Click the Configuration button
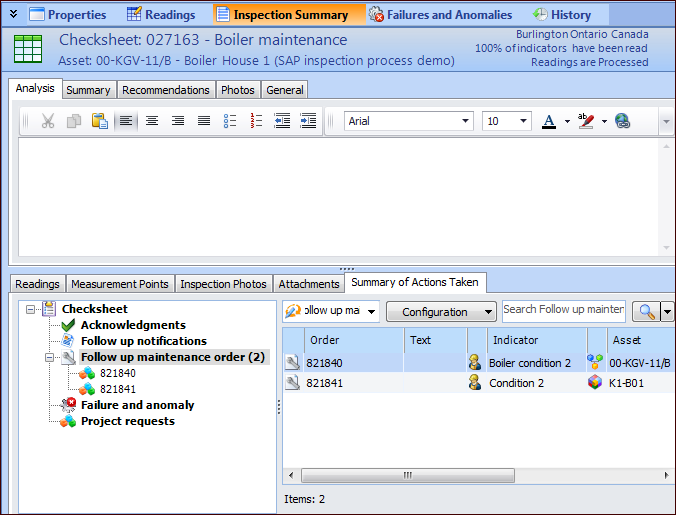Viewport: 676px width, 515px height. click(441, 312)
